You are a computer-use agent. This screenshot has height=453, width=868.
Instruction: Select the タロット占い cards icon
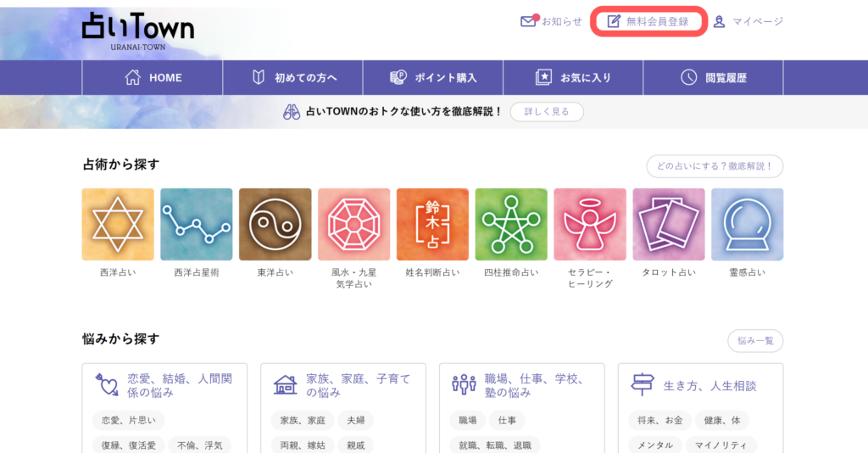point(669,224)
